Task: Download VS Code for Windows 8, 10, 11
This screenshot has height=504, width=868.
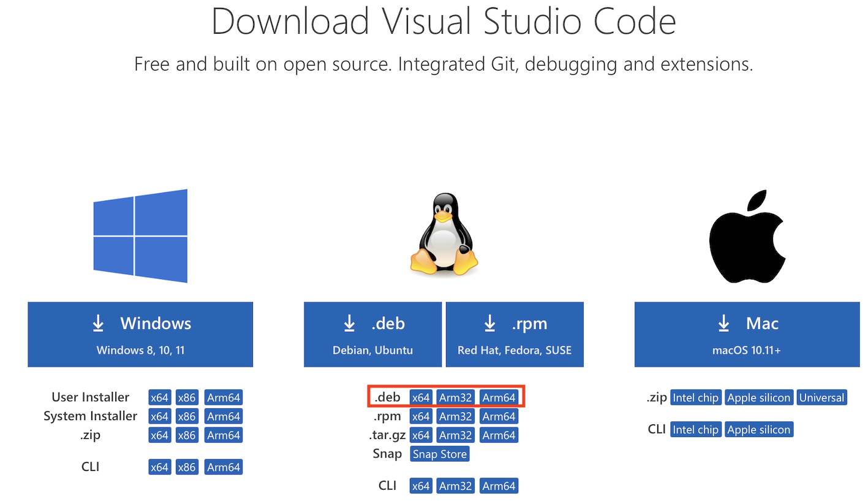Action: [x=140, y=334]
